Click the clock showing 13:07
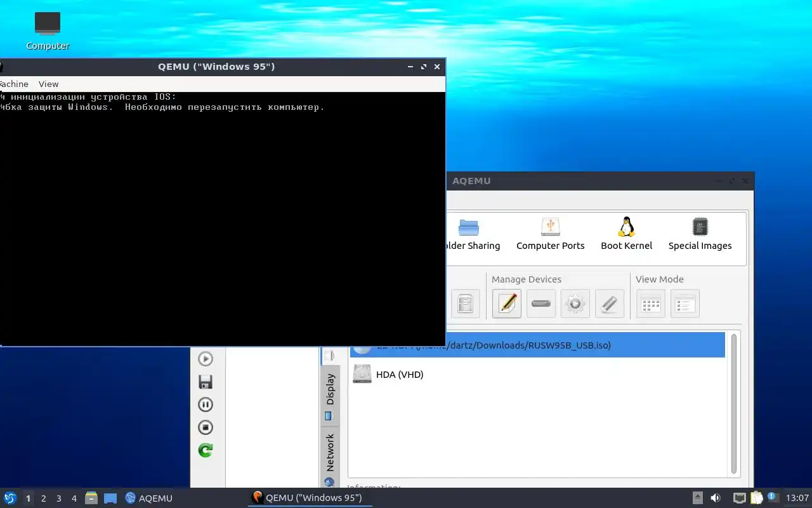This screenshot has height=508, width=812. pyautogui.click(x=797, y=498)
